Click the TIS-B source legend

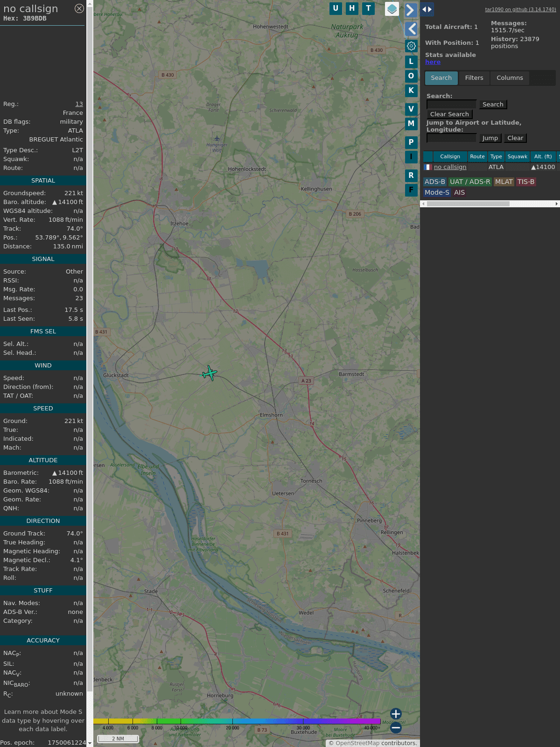click(x=526, y=182)
